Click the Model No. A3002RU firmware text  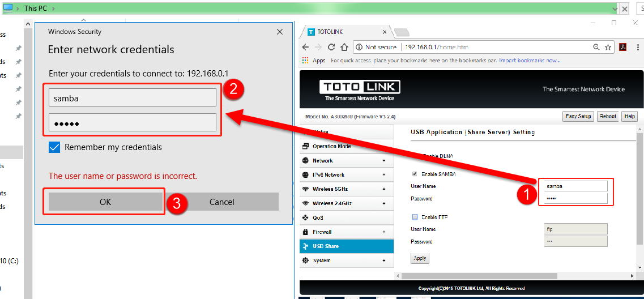click(351, 117)
